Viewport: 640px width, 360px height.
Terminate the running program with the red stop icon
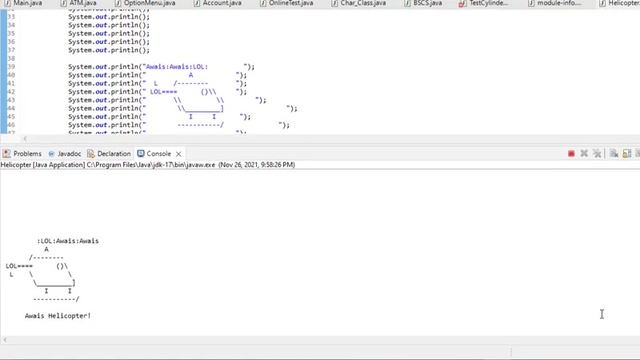tap(571, 153)
